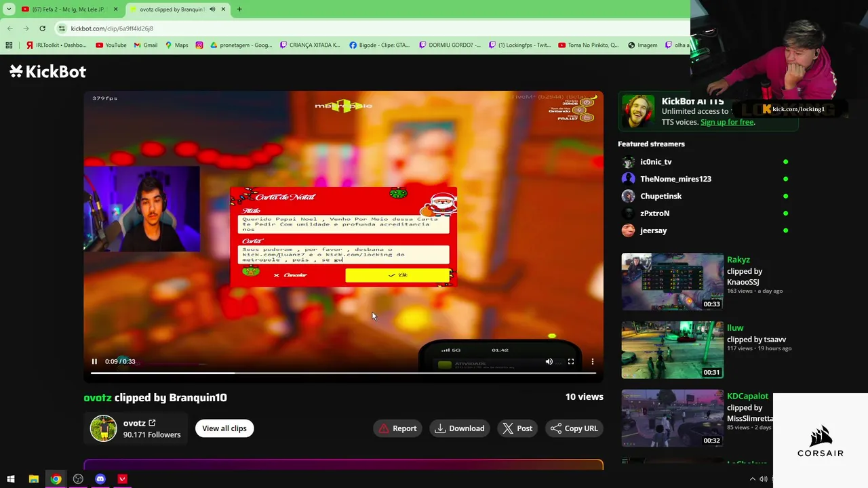The height and width of the screenshot is (488, 868).
Task: Open the Gmail bookmark
Action: (x=146, y=45)
